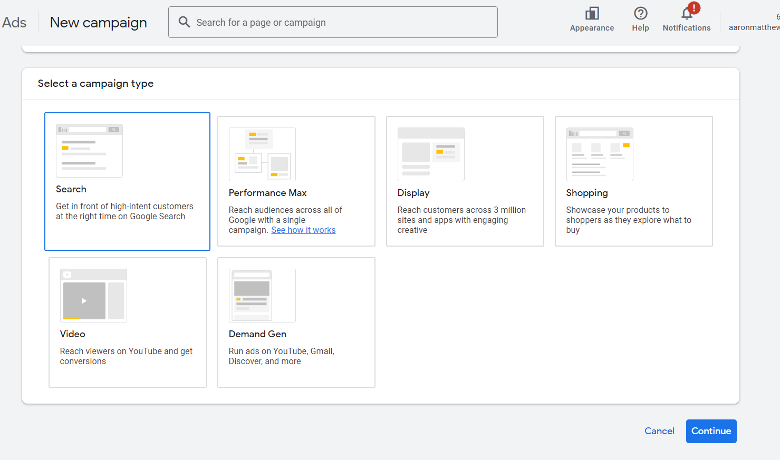Click the Demand Gen illustration thumbnail
The image size is (780, 460).
click(x=262, y=295)
